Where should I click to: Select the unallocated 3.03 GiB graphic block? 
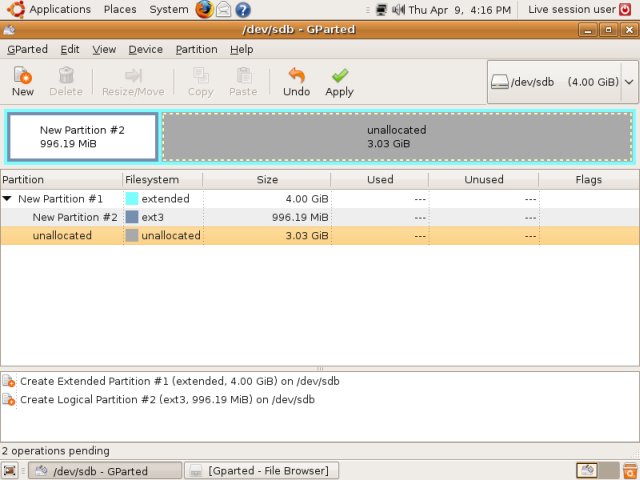pyautogui.click(x=397, y=137)
